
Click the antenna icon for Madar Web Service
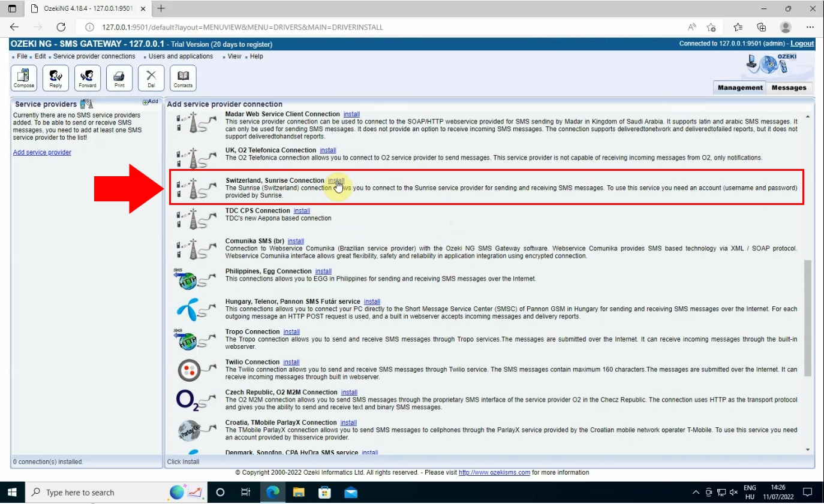196,122
